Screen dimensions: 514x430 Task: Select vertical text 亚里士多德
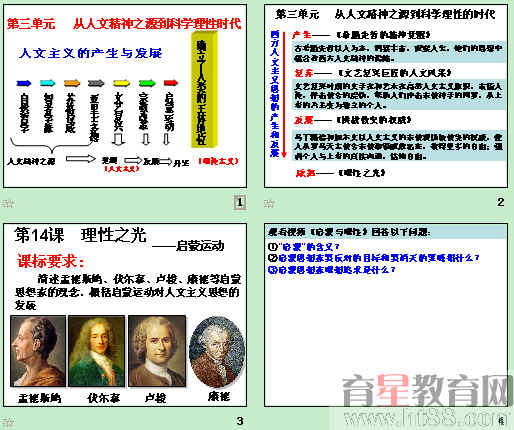tap(95, 117)
